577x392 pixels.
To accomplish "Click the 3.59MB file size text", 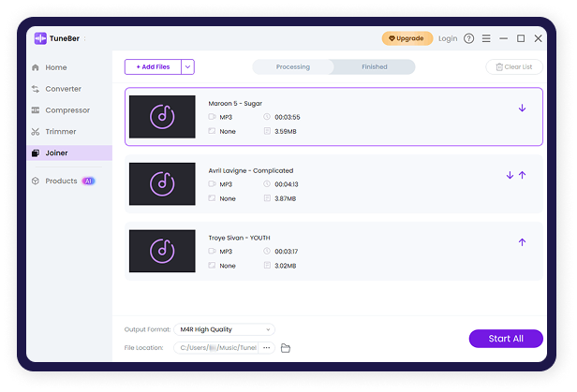I will pyautogui.click(x=285, y=131).
